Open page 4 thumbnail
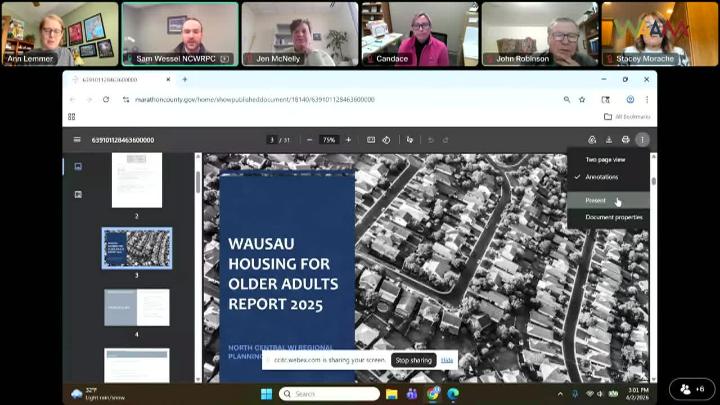Viewport: 720px width, 405px height. [x=137, y=307]
